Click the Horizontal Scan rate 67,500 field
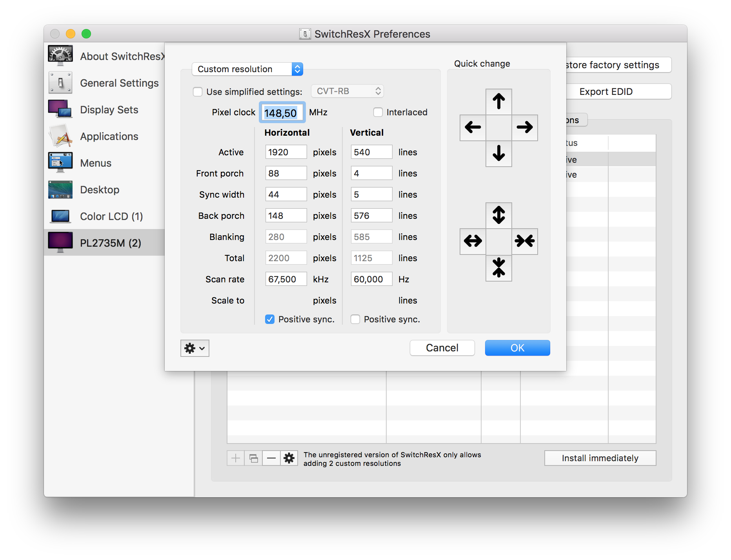 tap(286, 279)
